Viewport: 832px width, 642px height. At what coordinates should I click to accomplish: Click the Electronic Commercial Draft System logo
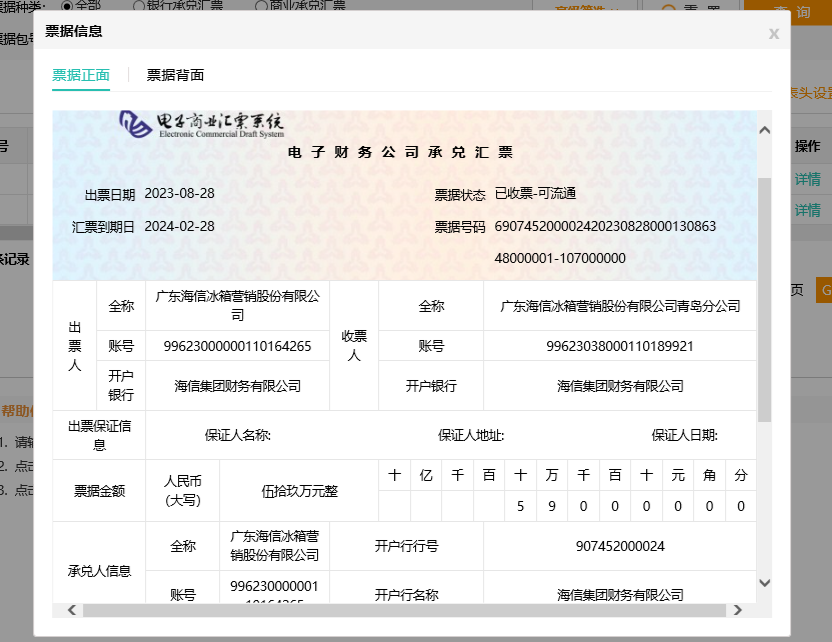click(202, 124)
